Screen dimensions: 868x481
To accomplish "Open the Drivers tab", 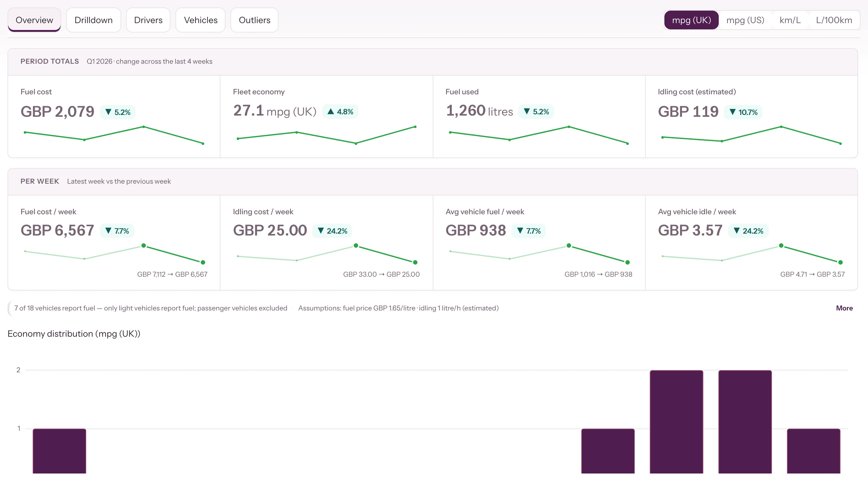I will (148, 20).
